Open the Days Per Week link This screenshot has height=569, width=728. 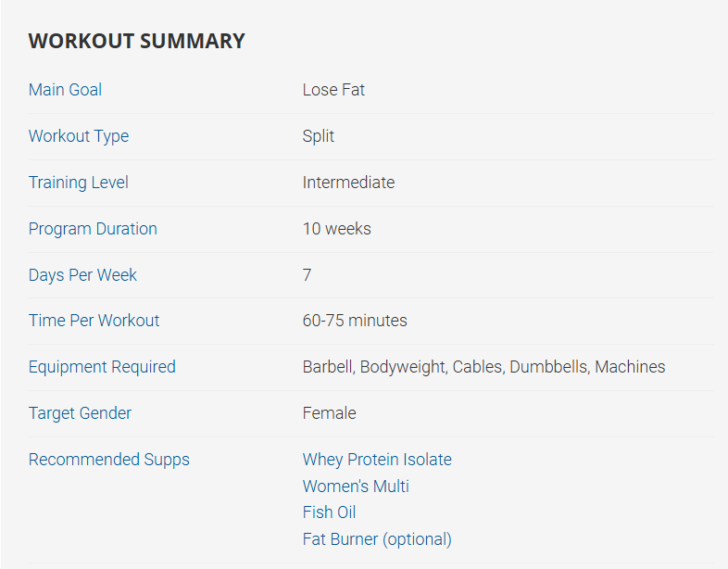[82, 275]
